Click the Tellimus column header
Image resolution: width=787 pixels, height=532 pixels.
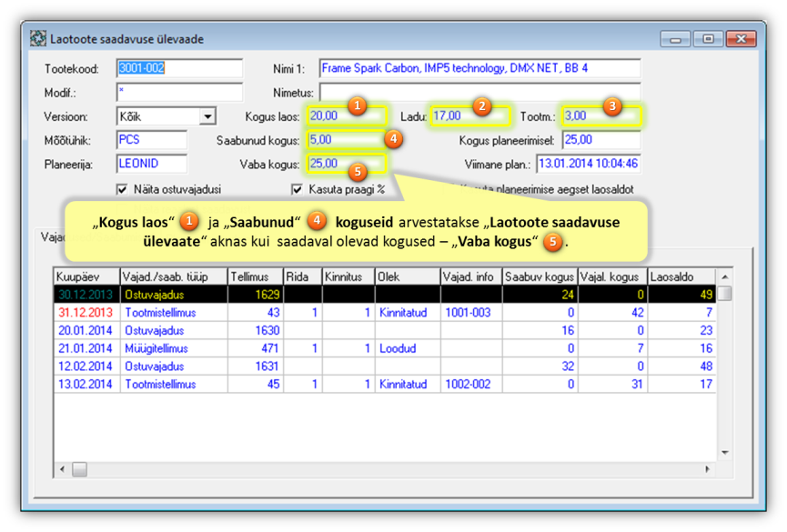point(256,276)
